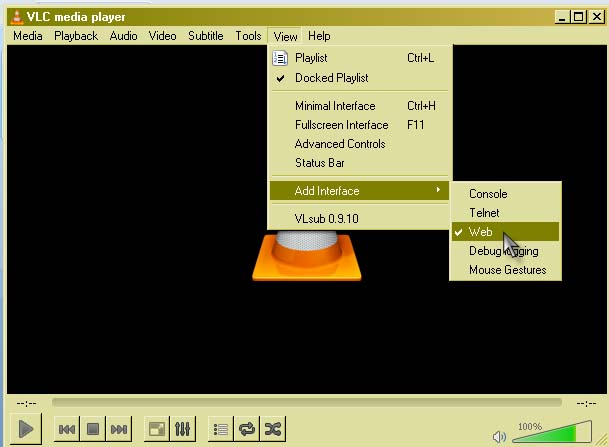Viewport: 609px width, 447px height.
Task: Toggle loop repeat mode button
Action: 247,429
